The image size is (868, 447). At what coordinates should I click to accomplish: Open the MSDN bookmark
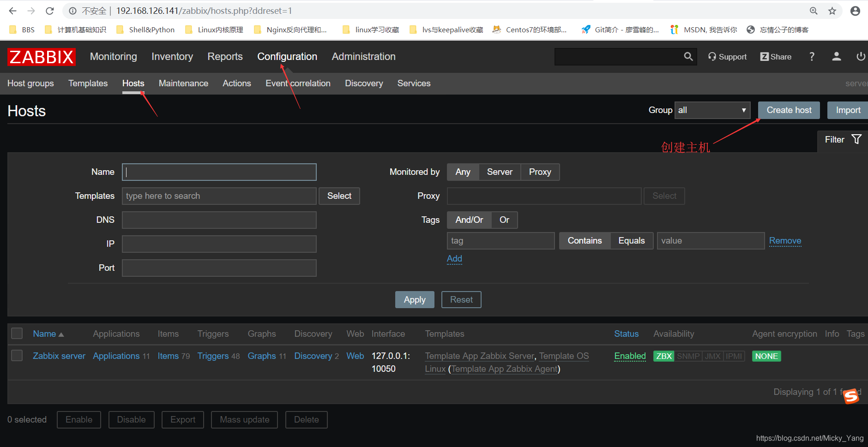click(x=704, y=30)
